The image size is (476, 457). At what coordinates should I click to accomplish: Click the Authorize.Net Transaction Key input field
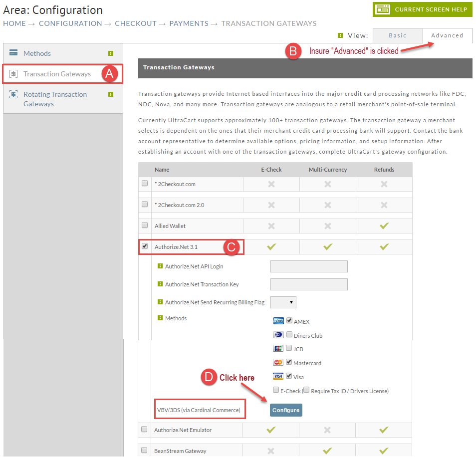click(309, 284)
